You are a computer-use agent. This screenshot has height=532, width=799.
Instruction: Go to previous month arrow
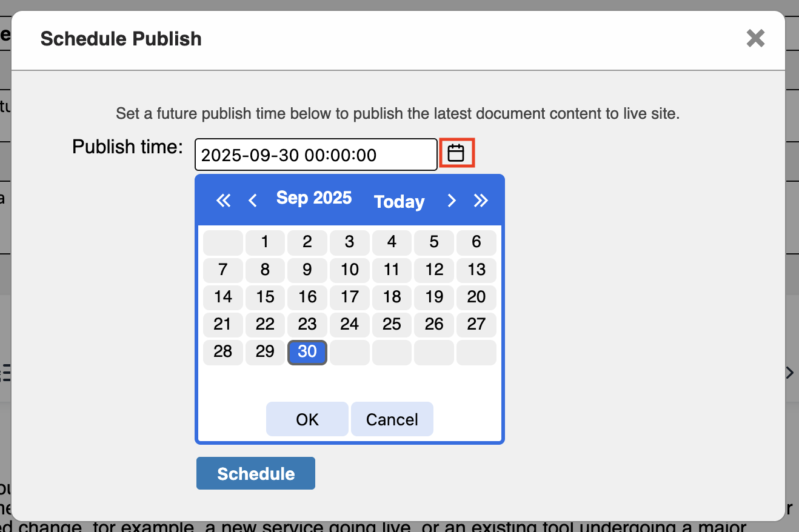pyautogui.click(x=253, y=201)
